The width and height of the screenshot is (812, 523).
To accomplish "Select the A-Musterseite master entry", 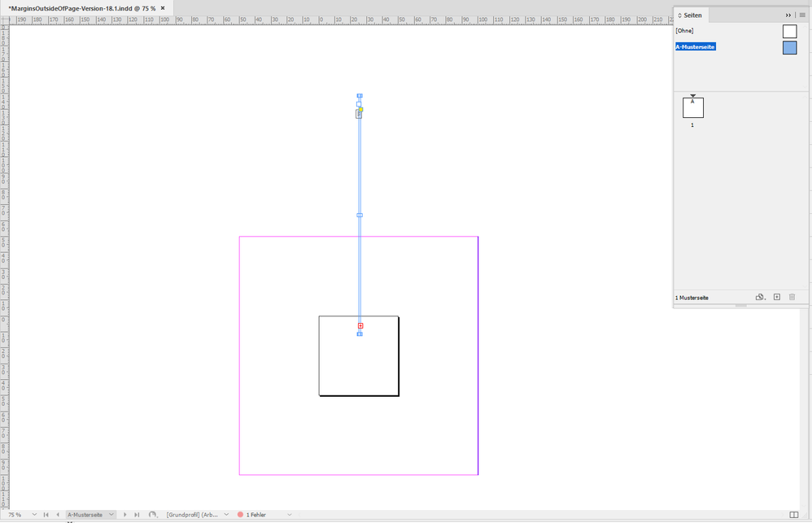I will [696, 46].
